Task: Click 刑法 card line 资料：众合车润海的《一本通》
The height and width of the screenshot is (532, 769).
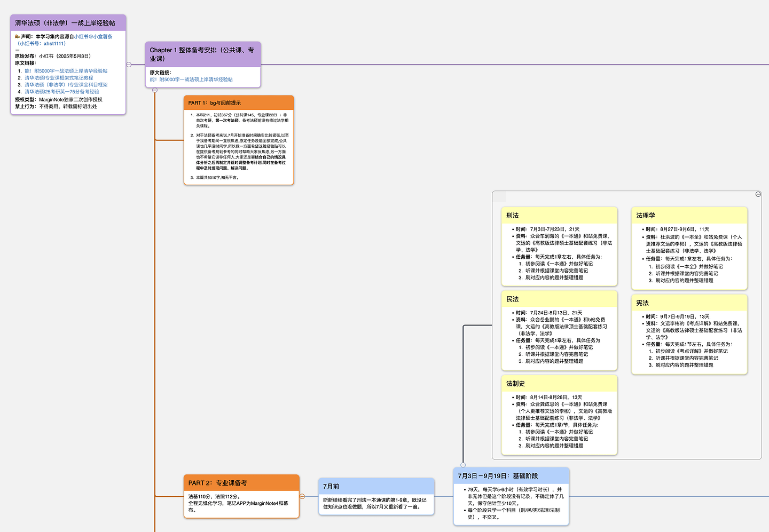Action: (x=564, y=243)
